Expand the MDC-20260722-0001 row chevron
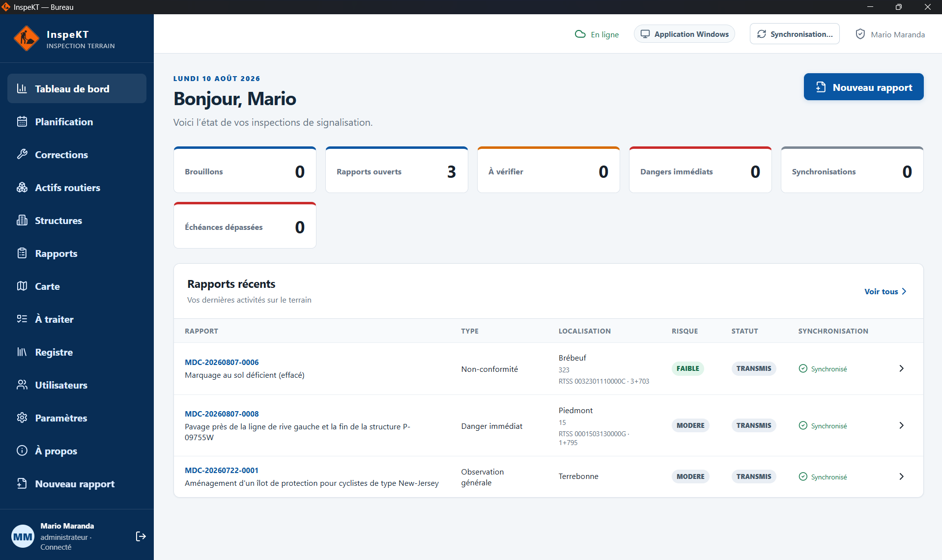 tap(901, 476)
